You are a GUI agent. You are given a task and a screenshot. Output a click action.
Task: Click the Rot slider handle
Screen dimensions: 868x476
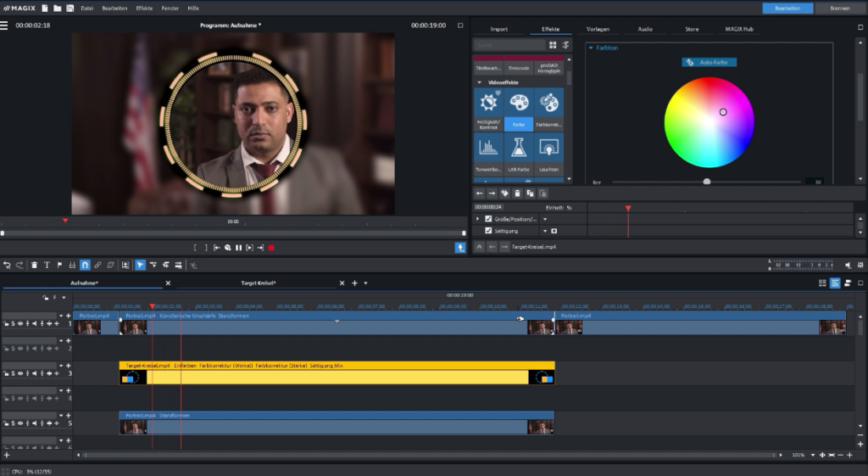point(706,181)
